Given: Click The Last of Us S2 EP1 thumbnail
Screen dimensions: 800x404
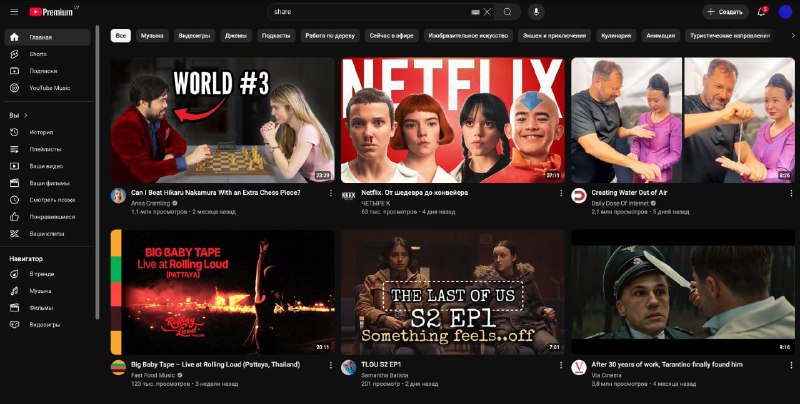Looking at the screenshot, I should tap(453, 292).
